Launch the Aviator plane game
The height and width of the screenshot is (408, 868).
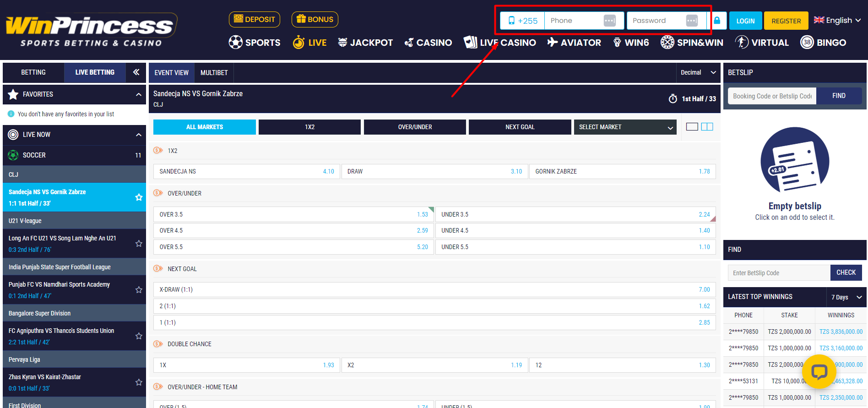click(574, 43)
